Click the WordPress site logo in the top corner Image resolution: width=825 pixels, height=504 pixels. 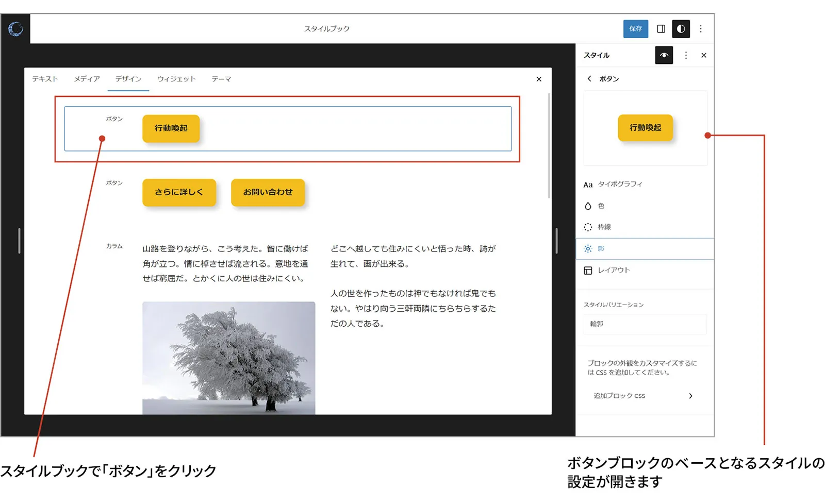[15, 29]
